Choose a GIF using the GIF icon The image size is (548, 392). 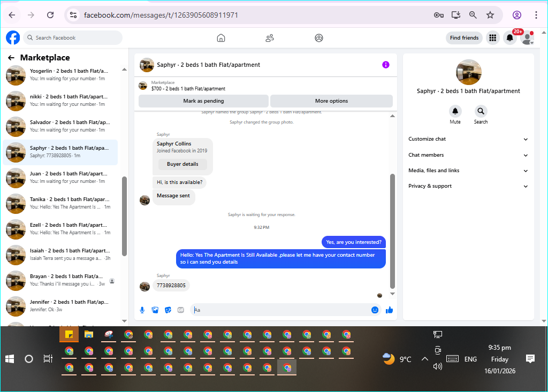tap(181, 310)
